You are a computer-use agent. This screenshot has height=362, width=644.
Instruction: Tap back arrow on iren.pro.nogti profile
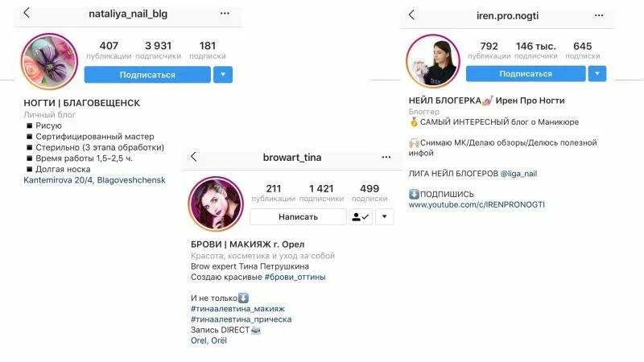tap(411, 15)
